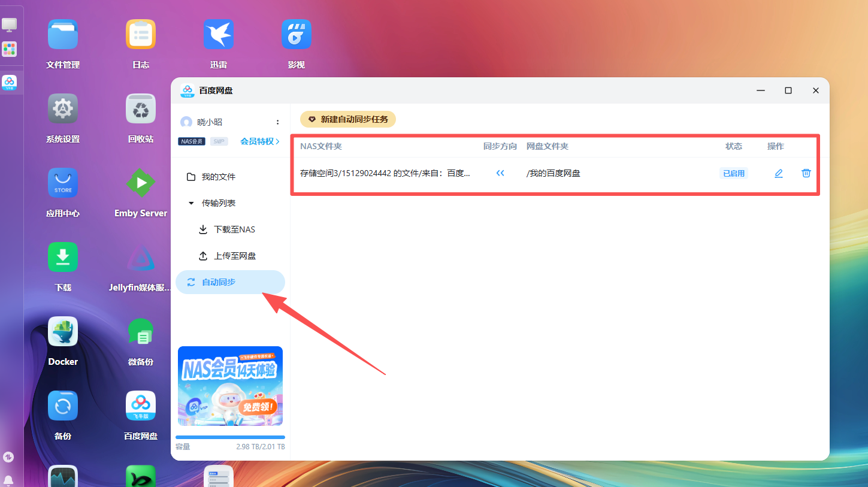
Task: Launch Docker from the desktop
Action: coord(63,331)
